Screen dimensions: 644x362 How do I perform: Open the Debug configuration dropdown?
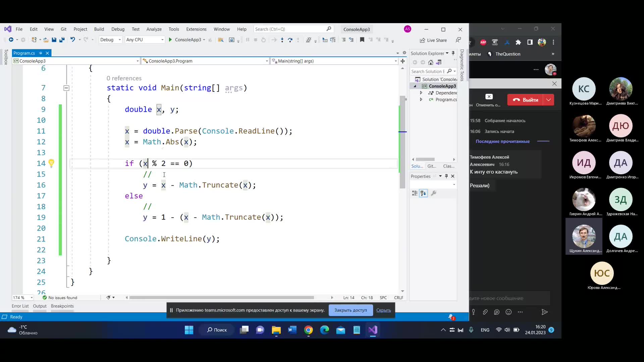coord(110,40)
